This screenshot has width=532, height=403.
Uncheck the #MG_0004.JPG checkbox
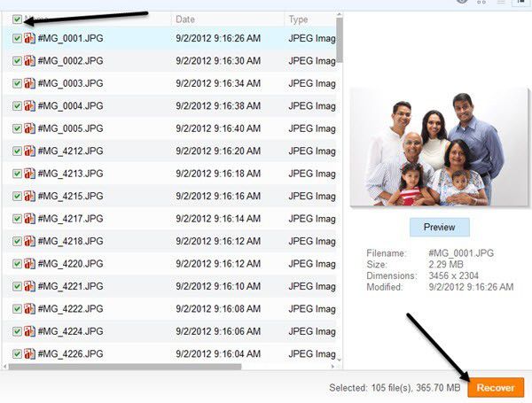tap(17, 106)
